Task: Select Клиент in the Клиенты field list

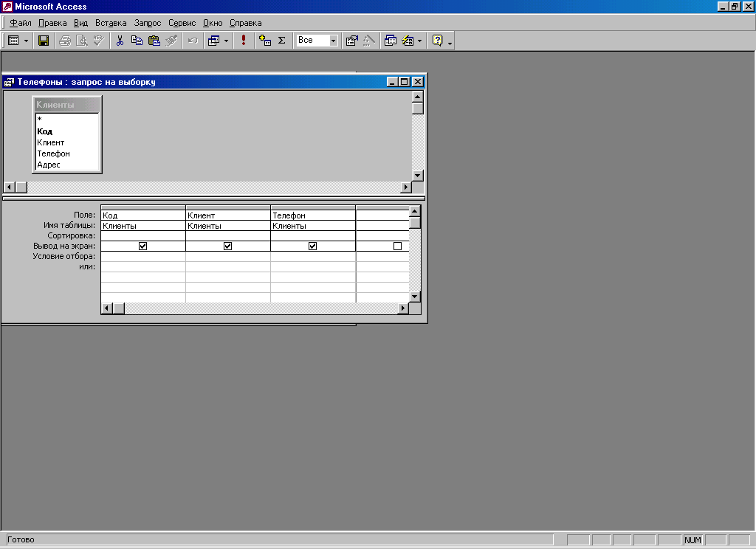Action: point(67,142)
